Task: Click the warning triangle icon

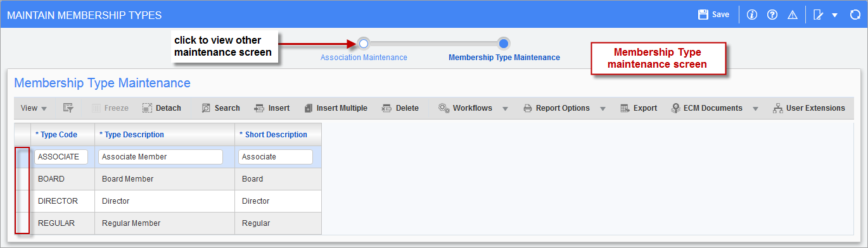Action: tap(792, 15)
